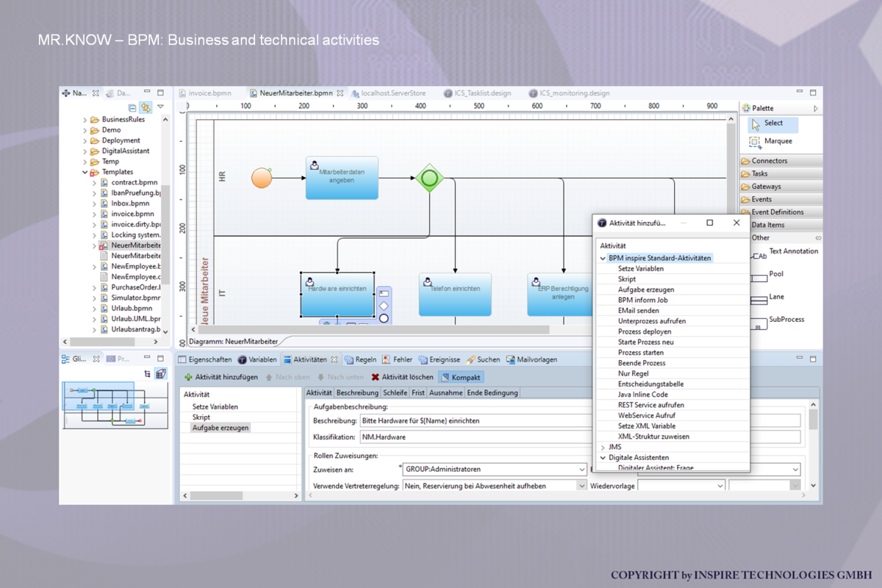882x588 pixels.
Task: Open the Wiedervorlage dropdown
Action: pyautogui.click(x=720, y=486)
